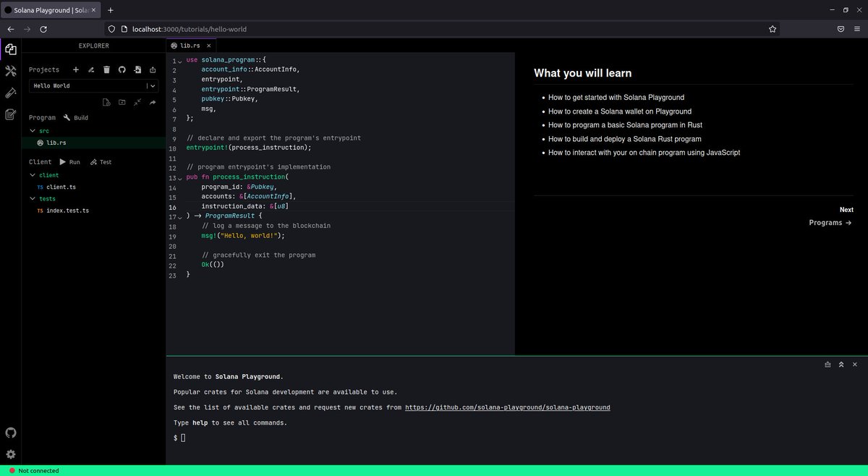Run the client with Run button
Viewport: 868px width, 476px height.
(69, 162)
